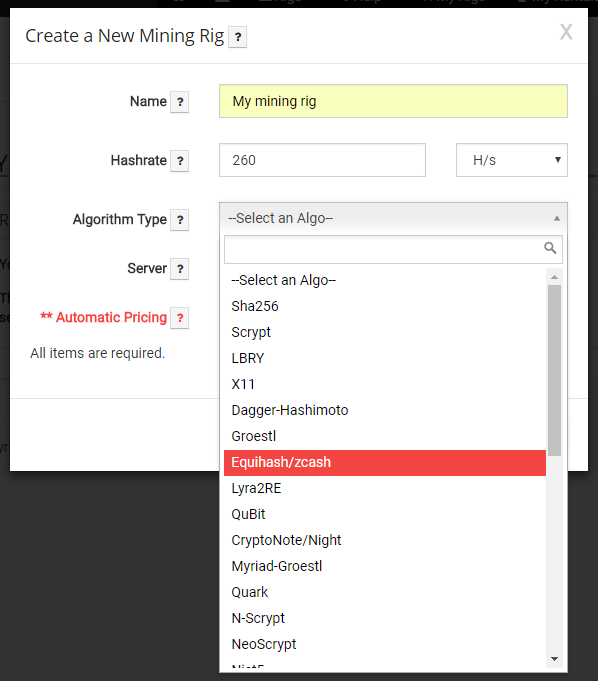Open help for Server field
Screen dimensions: 598x681
point(179,269)
